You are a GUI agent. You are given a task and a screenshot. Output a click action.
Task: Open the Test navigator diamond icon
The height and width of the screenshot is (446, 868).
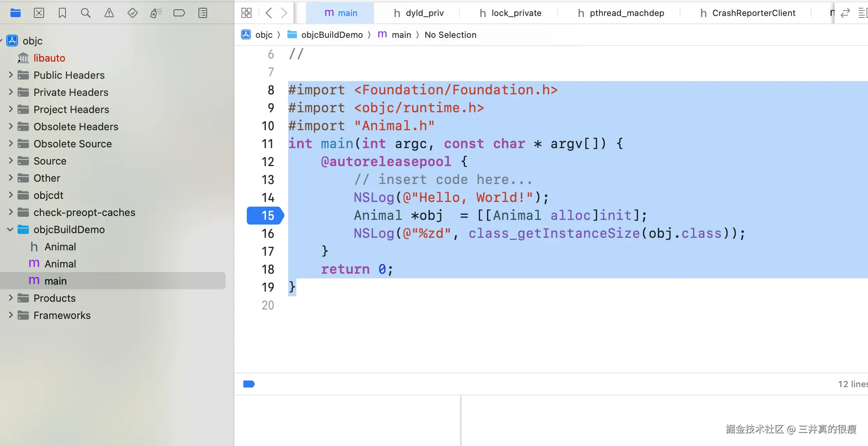[133, 13]
